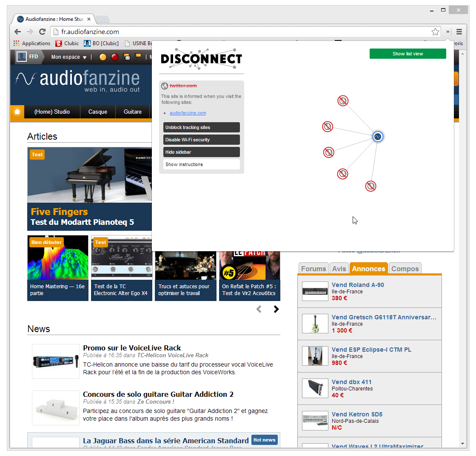This screenshot has width=476, height=456.
Task: Open the USINE bookmark
Action: coord(138,43)
